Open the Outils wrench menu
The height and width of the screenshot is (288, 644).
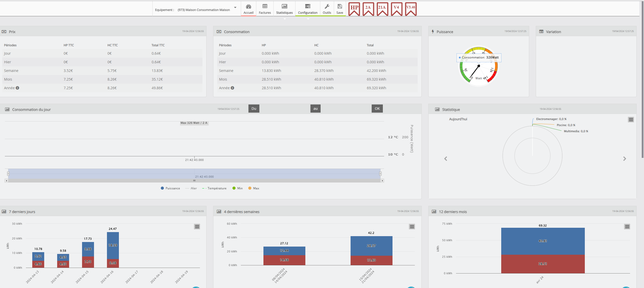click(327, 9)
